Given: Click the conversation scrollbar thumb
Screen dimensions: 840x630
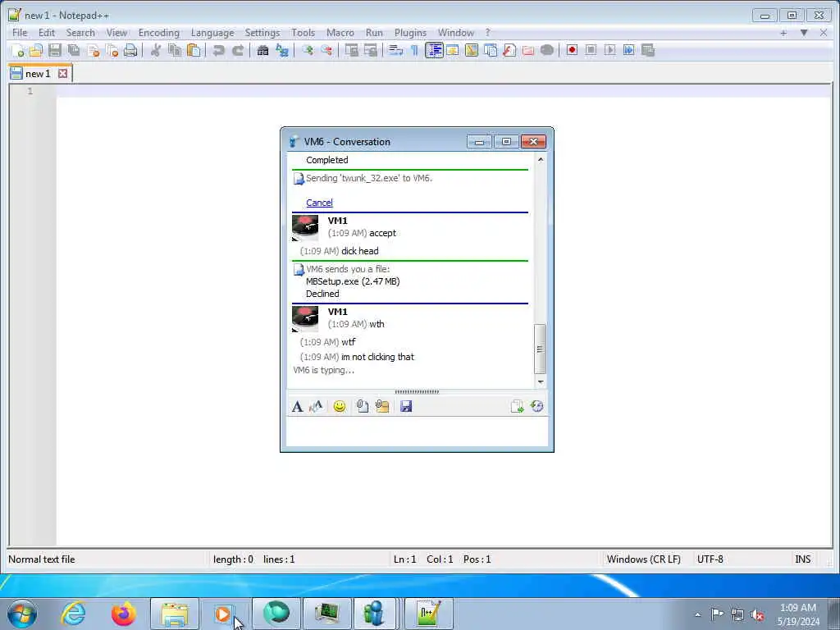Looking at the screenshot, I should pos(541,349).
